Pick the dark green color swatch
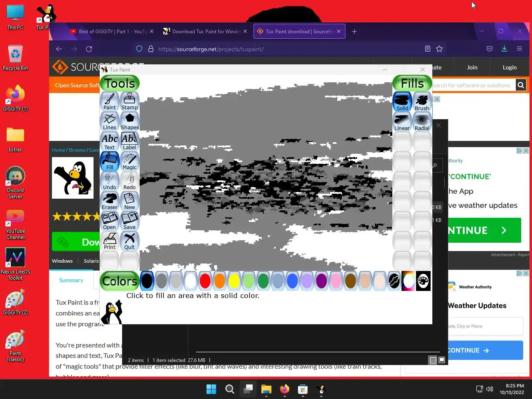 pyautogui.click(x=263, y=281)
